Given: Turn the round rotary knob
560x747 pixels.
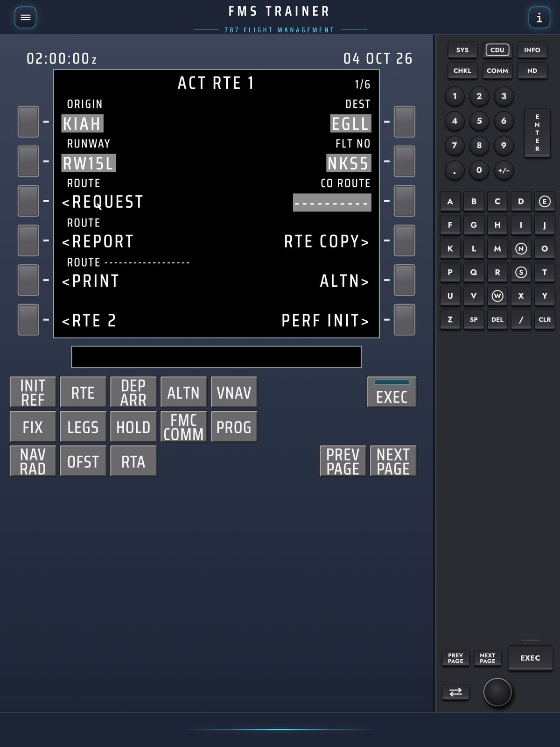Looking at the screenshot, I should [x=497, y=692].
